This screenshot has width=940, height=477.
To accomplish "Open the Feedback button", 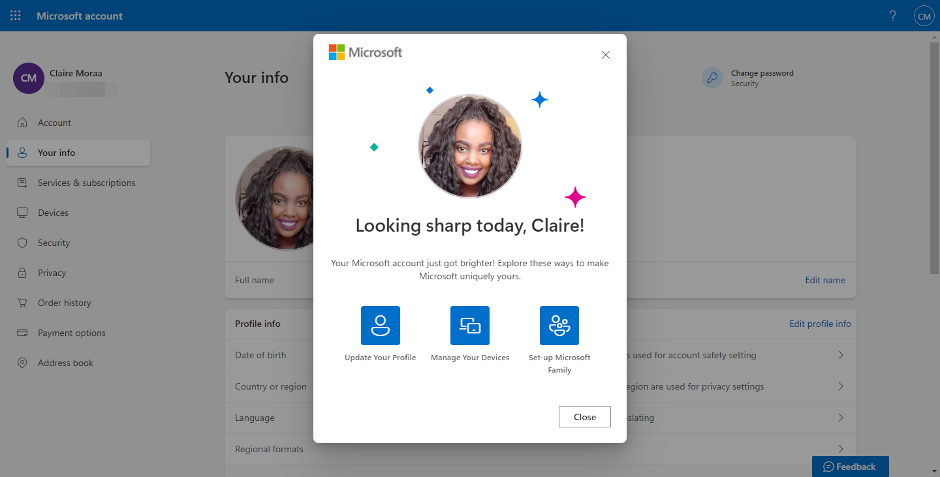I will coord(850,466).
